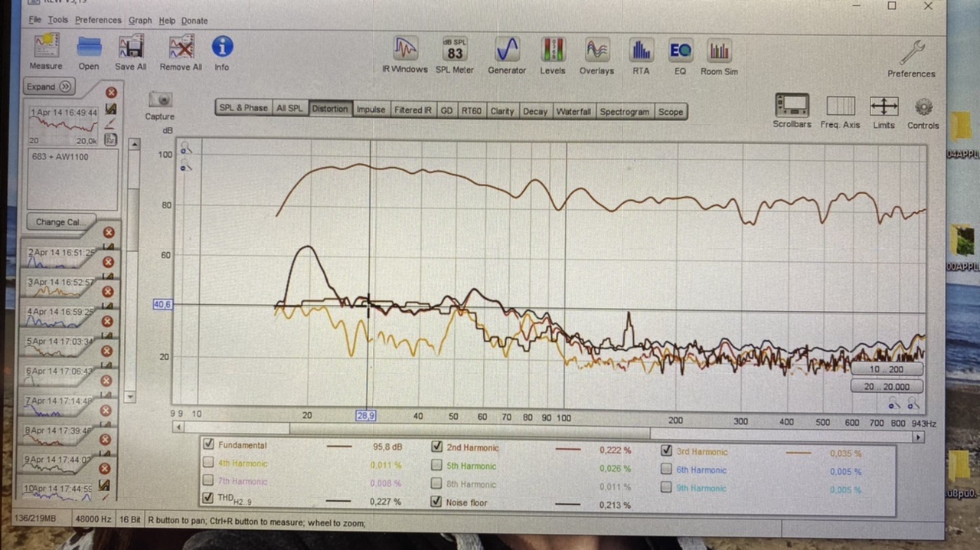Open the Preferences menu

pyautogui.click(x=98, y=20)
